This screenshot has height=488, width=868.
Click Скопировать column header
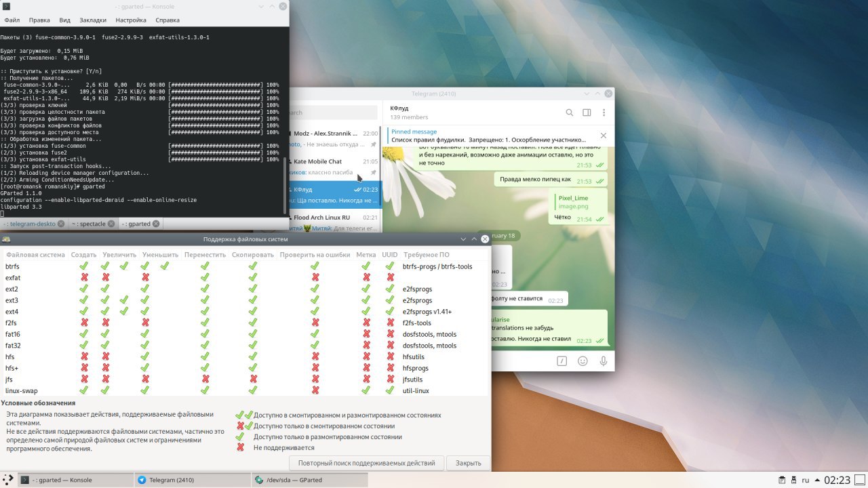252,255
